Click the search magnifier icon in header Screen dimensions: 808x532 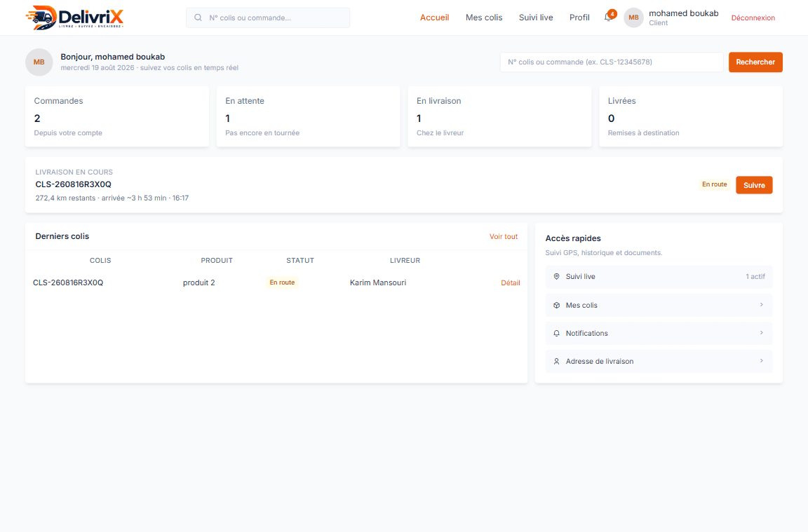coord(198,18)
